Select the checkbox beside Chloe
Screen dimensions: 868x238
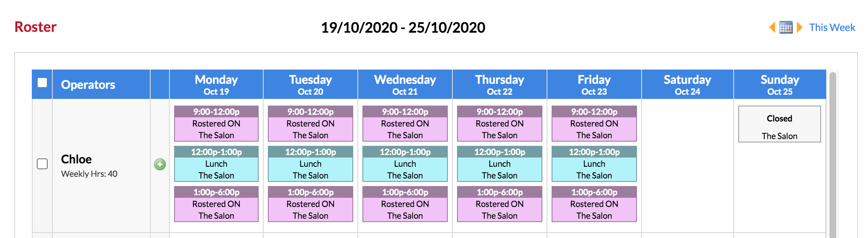(42, 164)
